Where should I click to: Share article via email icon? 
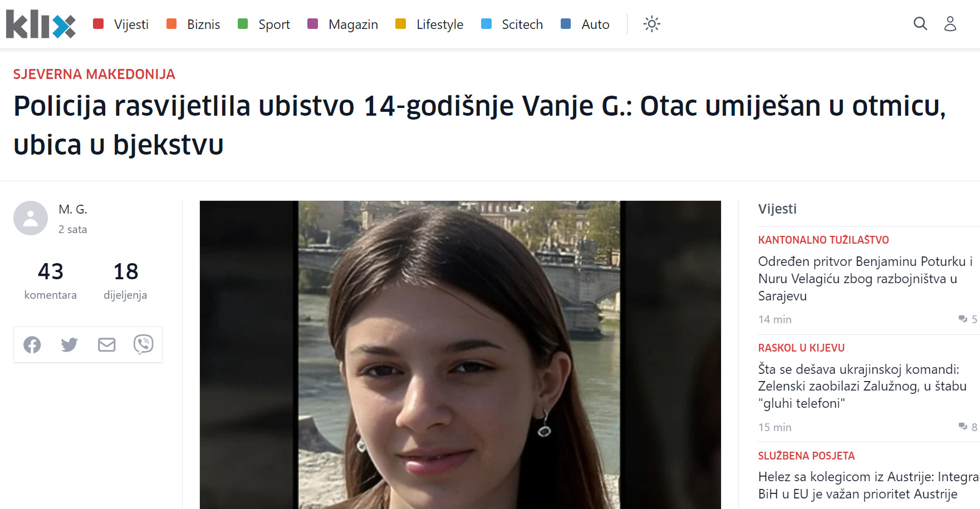tap(106, 345)
